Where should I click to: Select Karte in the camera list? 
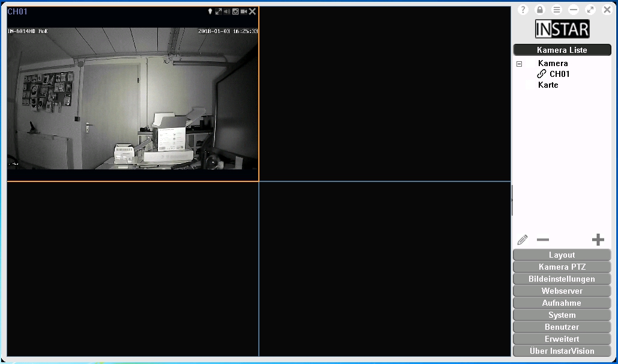point(548,85)
